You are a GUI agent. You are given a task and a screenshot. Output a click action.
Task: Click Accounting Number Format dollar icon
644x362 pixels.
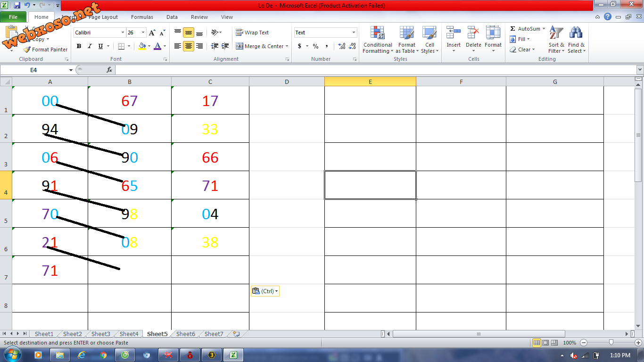(299, 46)
